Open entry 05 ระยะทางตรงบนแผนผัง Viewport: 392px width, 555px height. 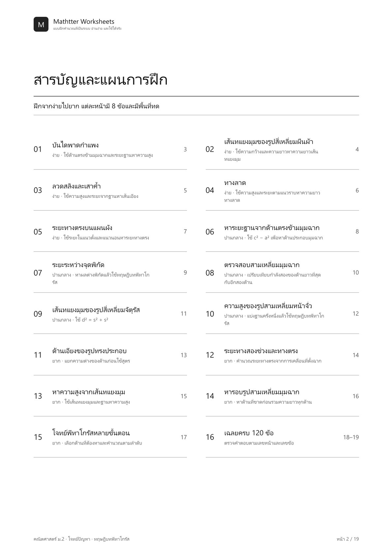pos(110,231)
